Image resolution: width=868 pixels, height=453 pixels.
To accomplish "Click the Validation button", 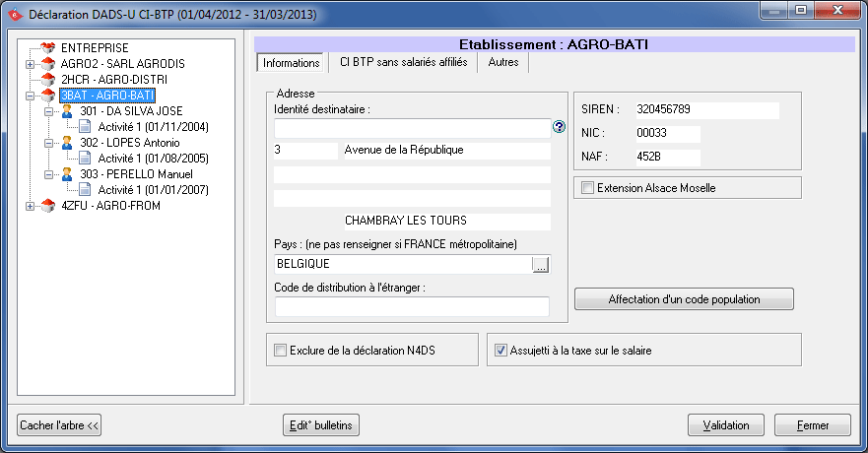I will pos(725,425).
